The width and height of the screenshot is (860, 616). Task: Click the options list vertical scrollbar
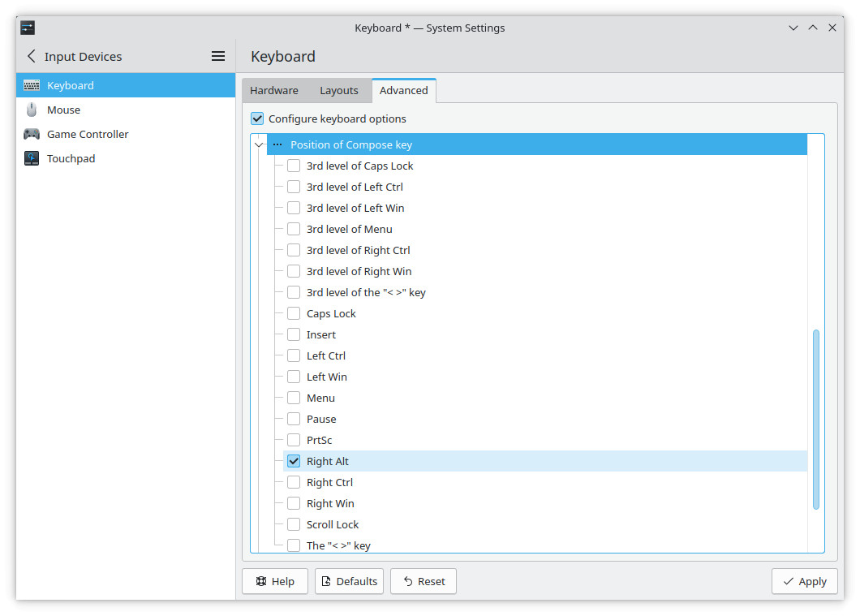816,420
